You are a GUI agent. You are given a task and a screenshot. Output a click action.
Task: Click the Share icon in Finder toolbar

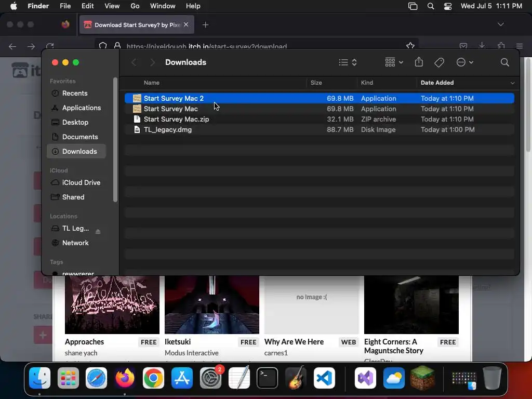click(x=419, y=62)
